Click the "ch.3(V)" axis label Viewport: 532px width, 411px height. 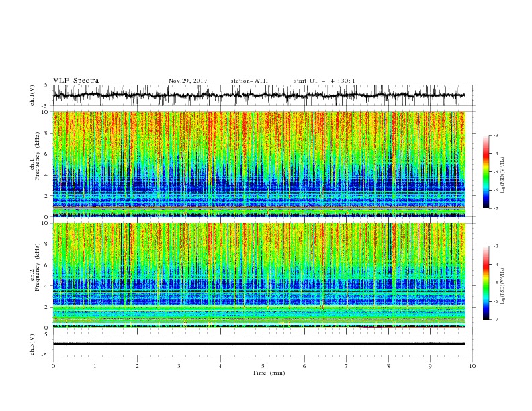[x=32, y=345]
